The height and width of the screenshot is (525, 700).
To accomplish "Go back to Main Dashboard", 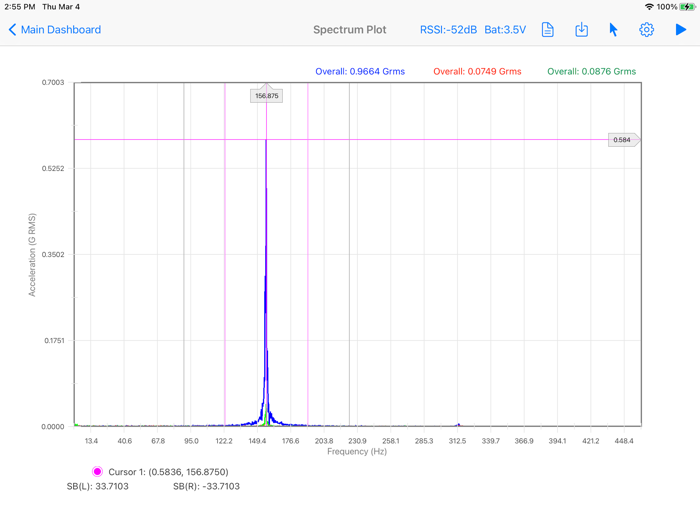I will point(55,30).
